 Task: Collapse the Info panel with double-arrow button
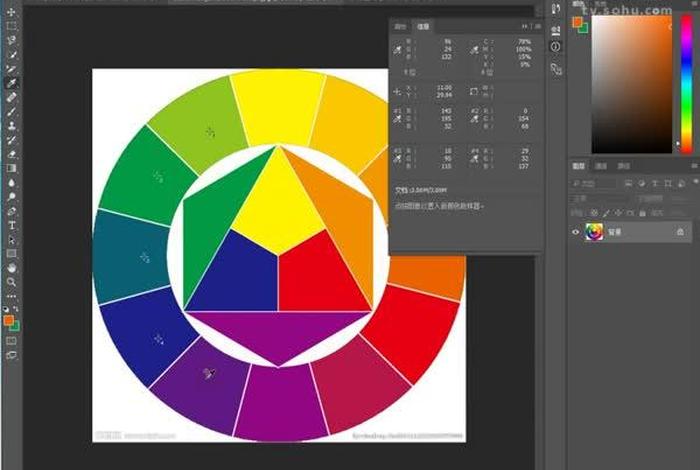[525, 26]
